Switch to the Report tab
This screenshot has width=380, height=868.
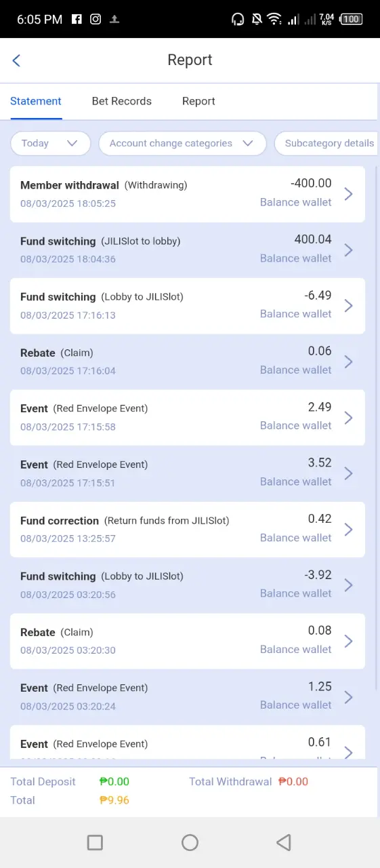click(x=198, y=101)
